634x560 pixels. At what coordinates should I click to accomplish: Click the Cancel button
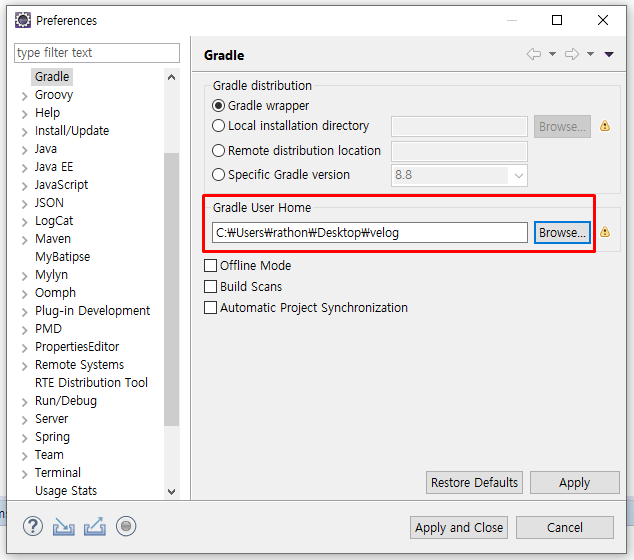click(x=564, y=527)
